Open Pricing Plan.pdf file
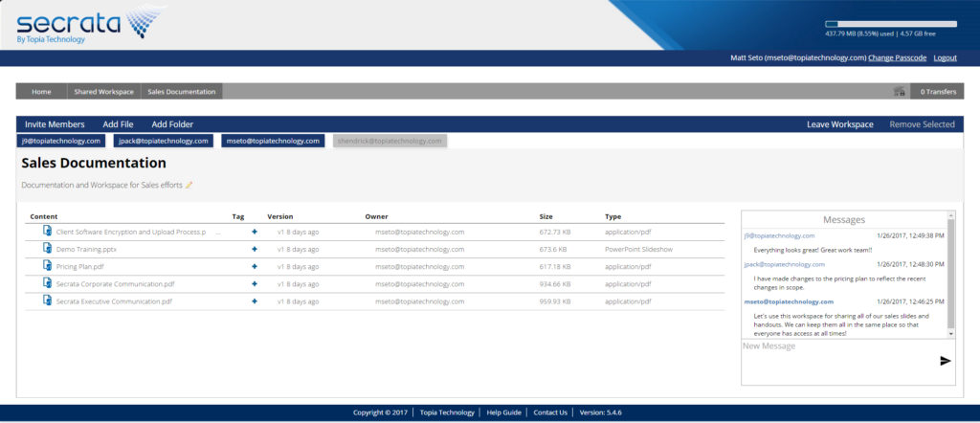The image size is (980, 423). (82, 266)
